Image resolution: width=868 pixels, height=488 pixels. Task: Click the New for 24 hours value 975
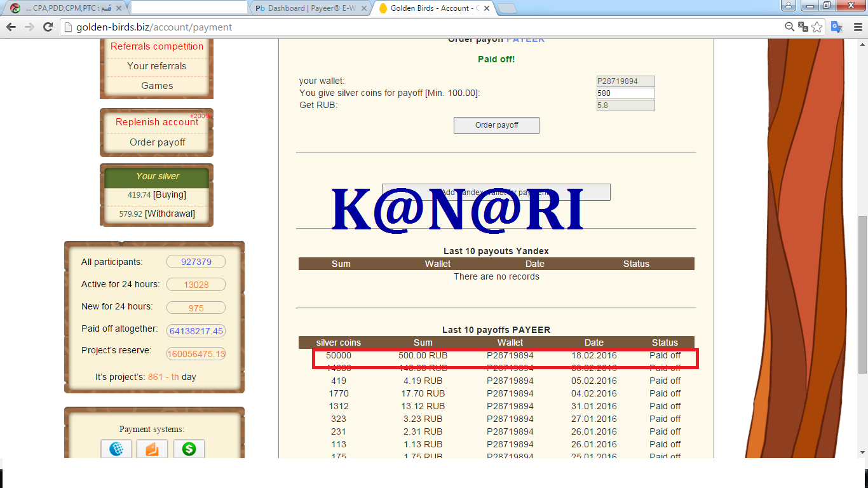click(196, 308)
